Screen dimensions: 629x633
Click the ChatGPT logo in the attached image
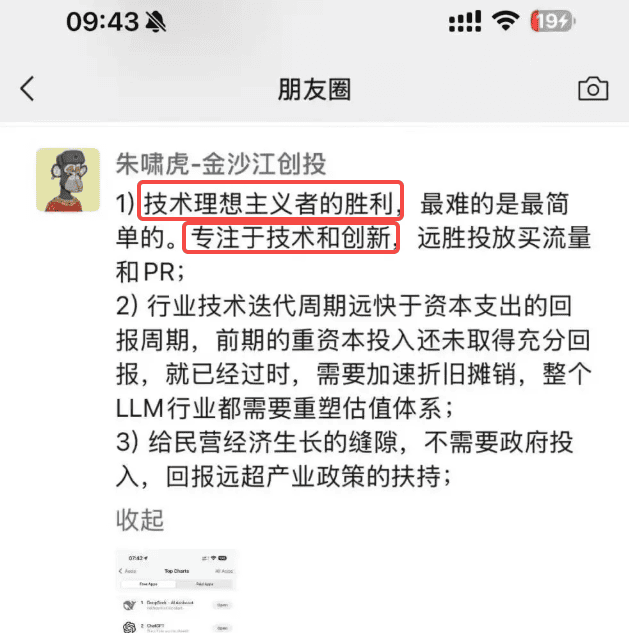(129, 627)
